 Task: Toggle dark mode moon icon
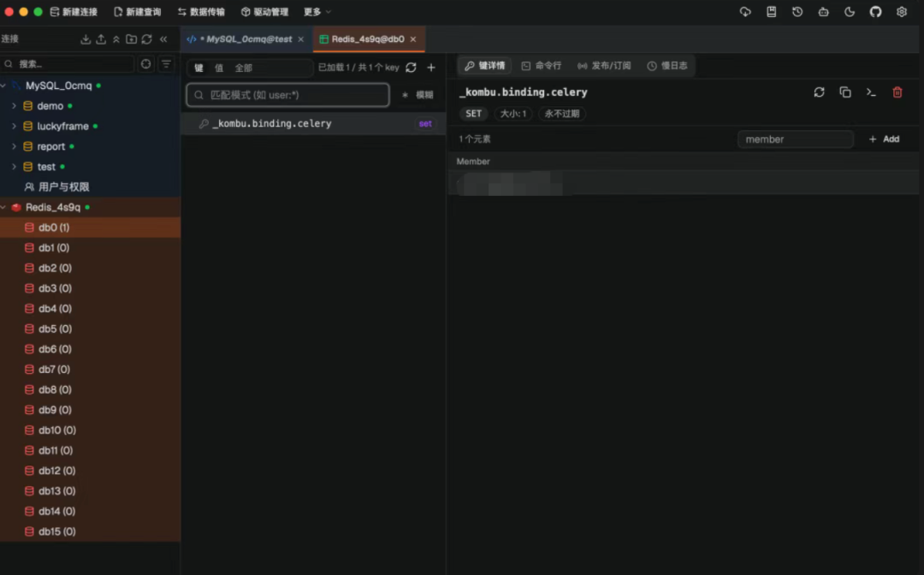click(850, 12)
